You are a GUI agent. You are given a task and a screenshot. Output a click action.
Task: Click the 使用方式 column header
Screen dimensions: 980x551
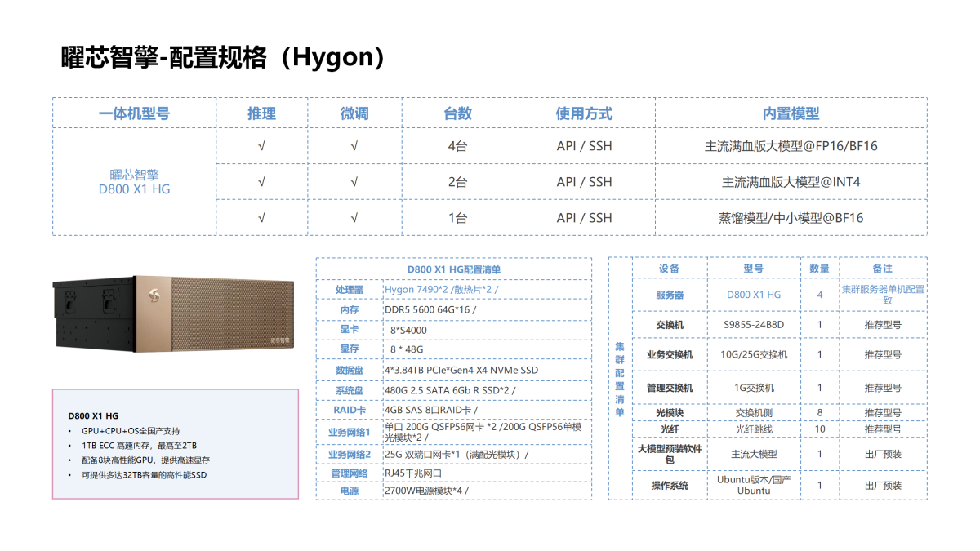tap(584, 113)
